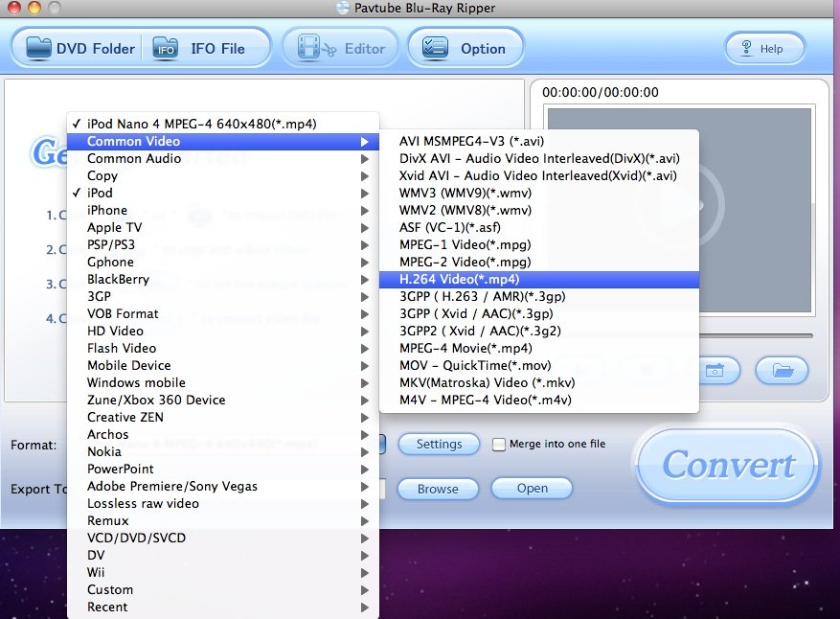Click the Open button

(532, 489)
